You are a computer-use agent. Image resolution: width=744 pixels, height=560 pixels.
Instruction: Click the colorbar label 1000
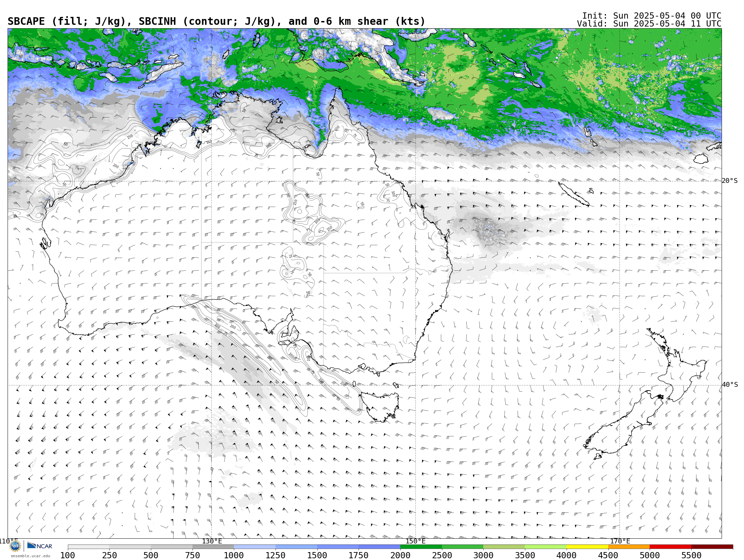pos(234,555)
